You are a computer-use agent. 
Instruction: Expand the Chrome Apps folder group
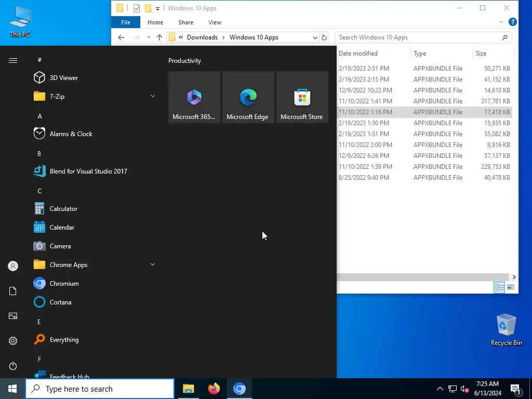pyautogui.click(x=153, y=264)
